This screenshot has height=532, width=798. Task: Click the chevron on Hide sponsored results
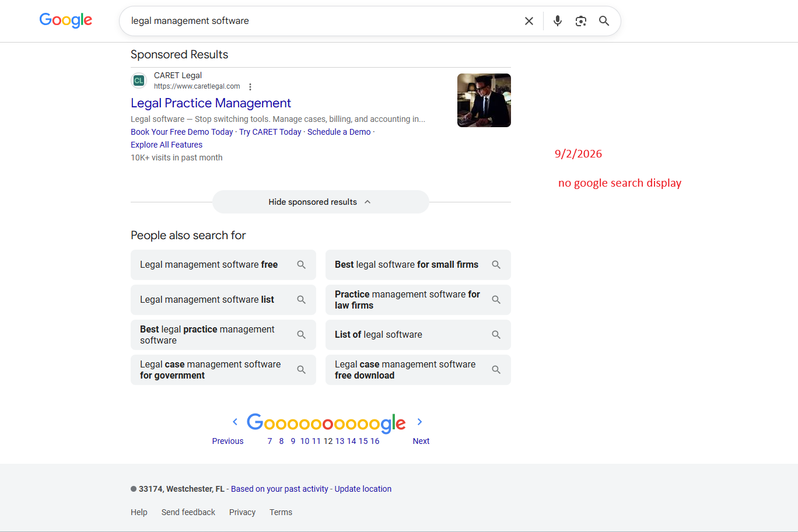point(367,202)
